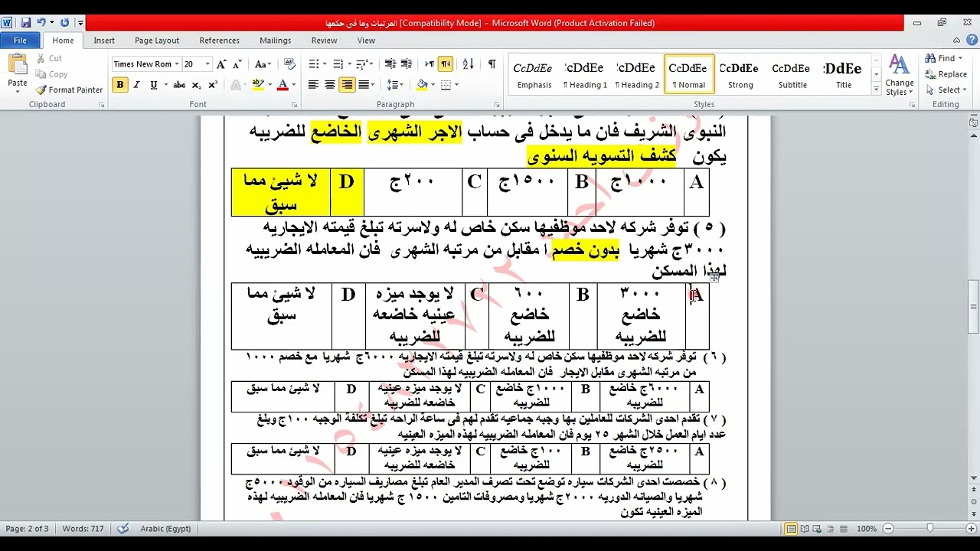Screen dimensions: 980x551
Task: Open the Select dropdown in Editing
Action: coord(946,90)
